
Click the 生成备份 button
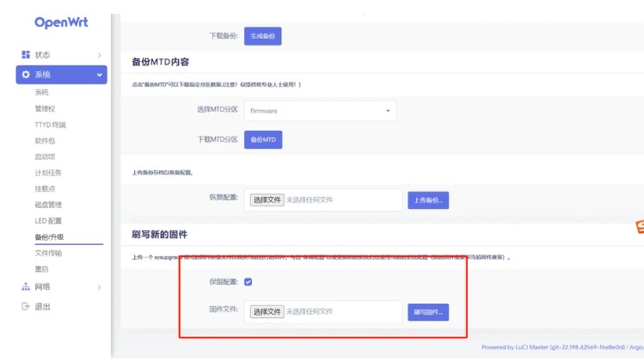tap(263, 36)
